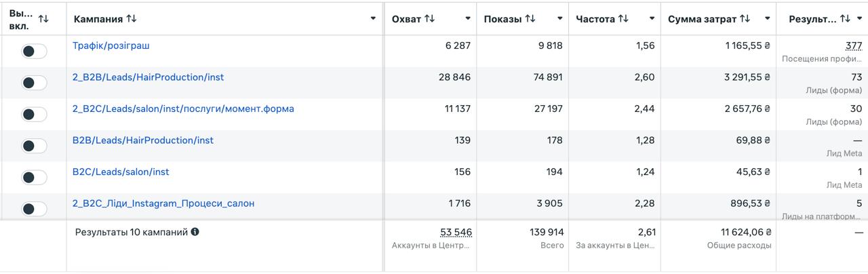This screenshot has height=274, width=868.
Task: Open the Трафік/розіграш campaign link
Action: (111, 46)
